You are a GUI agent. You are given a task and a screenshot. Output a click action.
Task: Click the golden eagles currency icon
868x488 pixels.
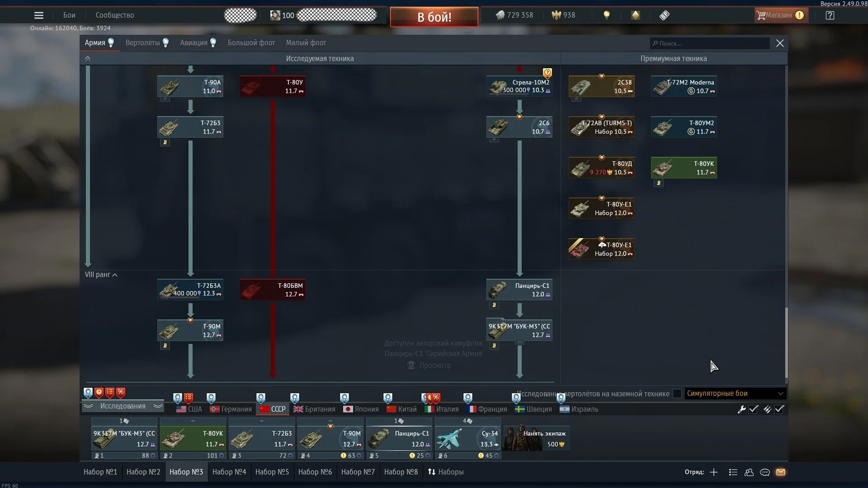[x=556, y=15]
